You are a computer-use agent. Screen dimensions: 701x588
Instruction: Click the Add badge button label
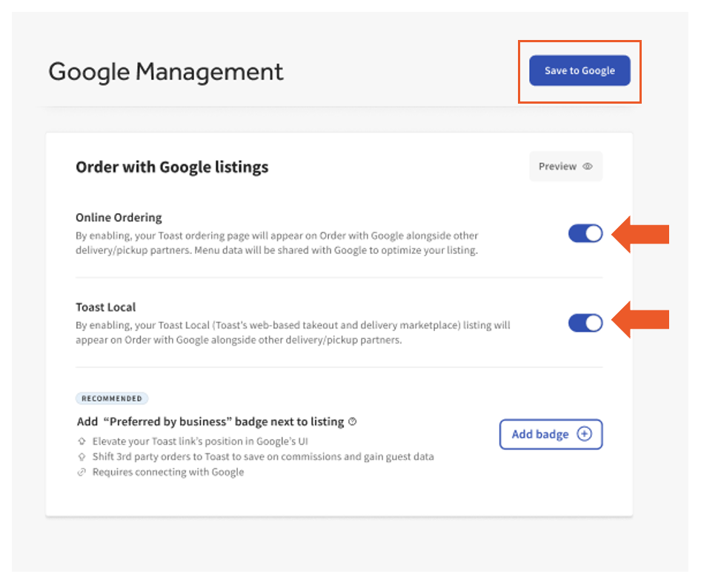pos(539,435)
